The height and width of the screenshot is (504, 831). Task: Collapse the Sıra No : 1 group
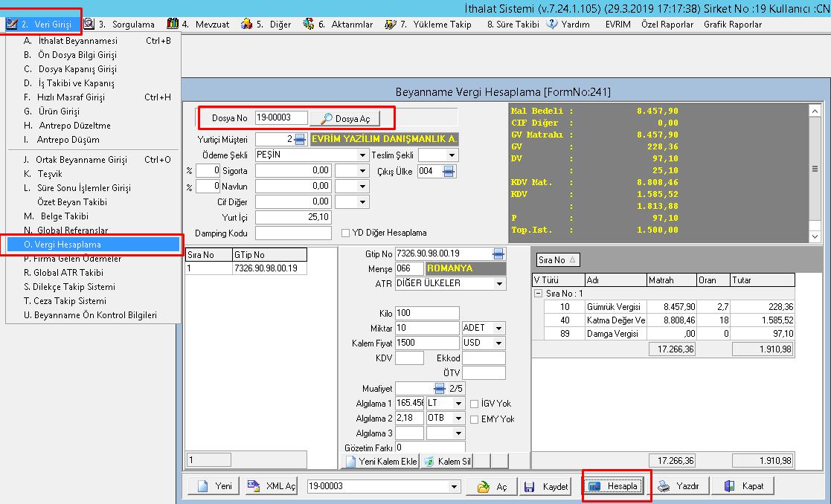538,294
